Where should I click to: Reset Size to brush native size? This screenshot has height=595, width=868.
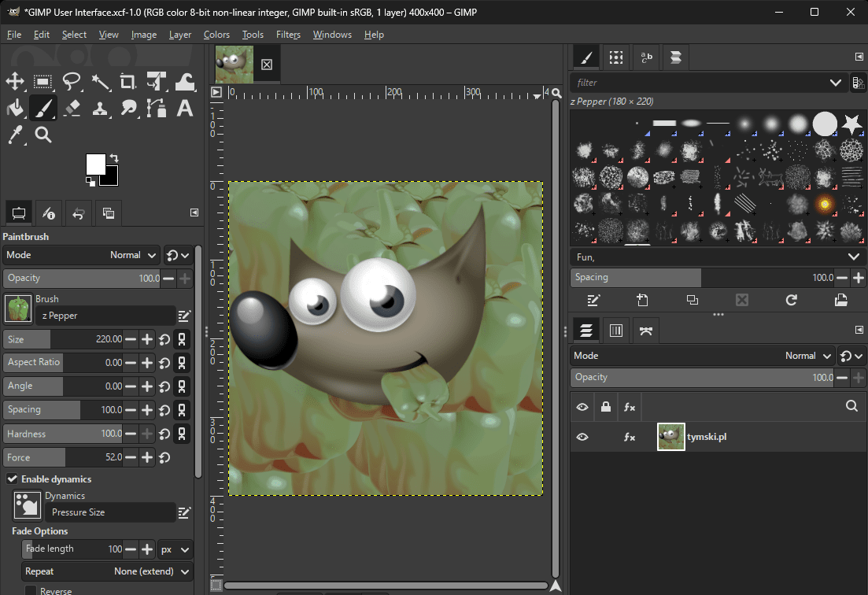point(164,339)
